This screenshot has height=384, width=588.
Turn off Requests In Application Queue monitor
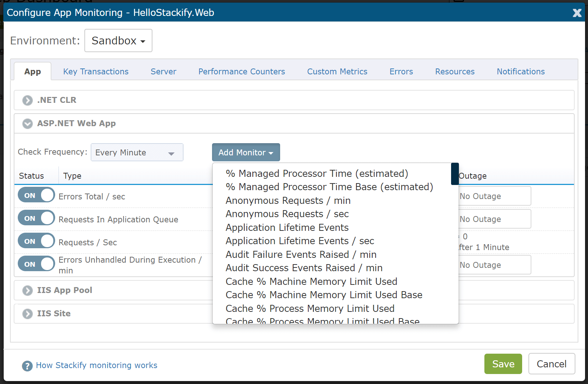[x=36, y=218]
